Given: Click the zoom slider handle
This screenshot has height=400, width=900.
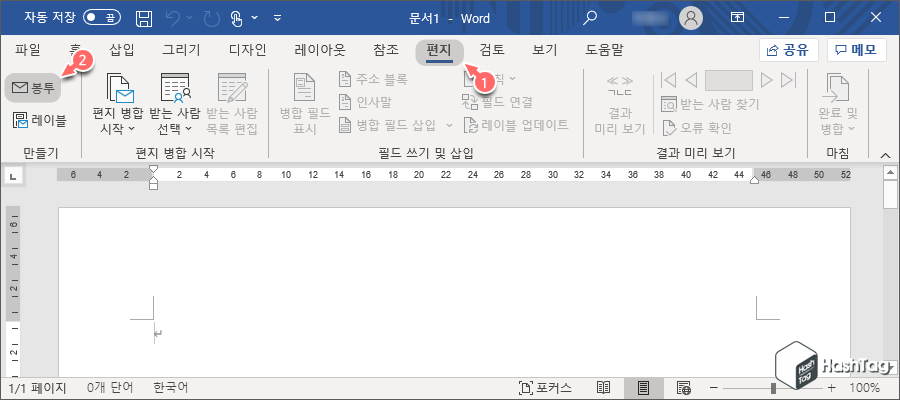Looking at the screenshot, I should coord(774,387).
